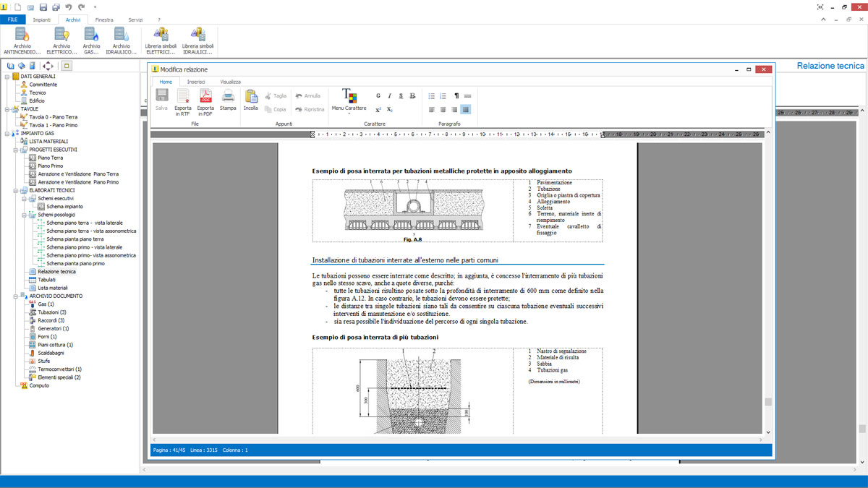Screen dimensions: 868x488
Task: Click the new document icon in title bar
Action: [18, 7]
